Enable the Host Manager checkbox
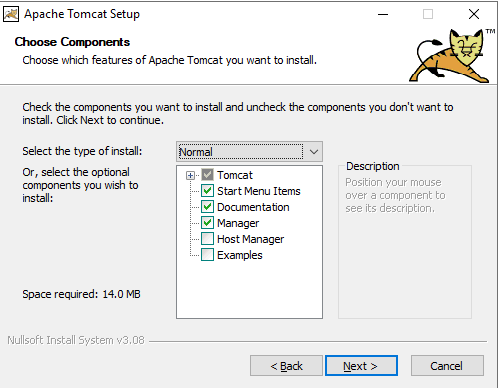This screenshot has width=499, height=388. pos(207,239)
